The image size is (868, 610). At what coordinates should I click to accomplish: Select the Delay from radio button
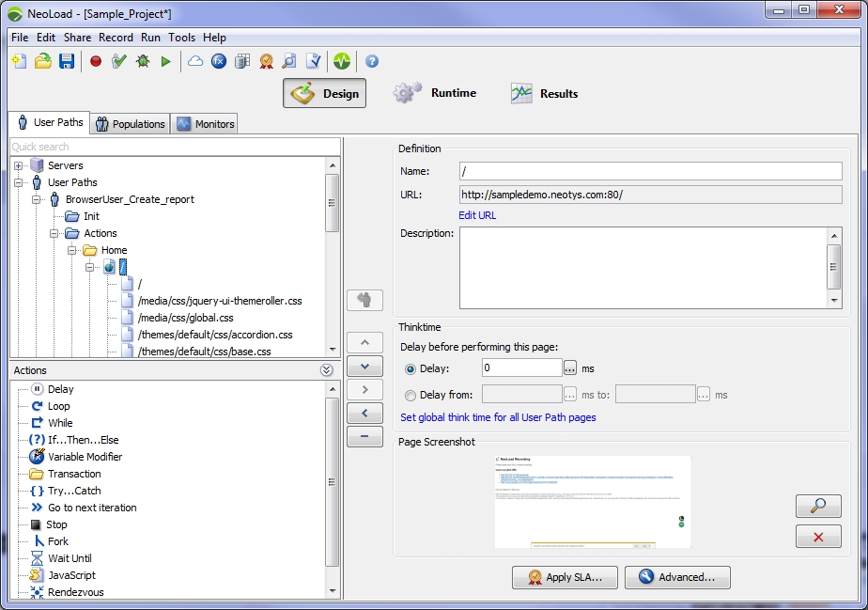pos(411,396)
